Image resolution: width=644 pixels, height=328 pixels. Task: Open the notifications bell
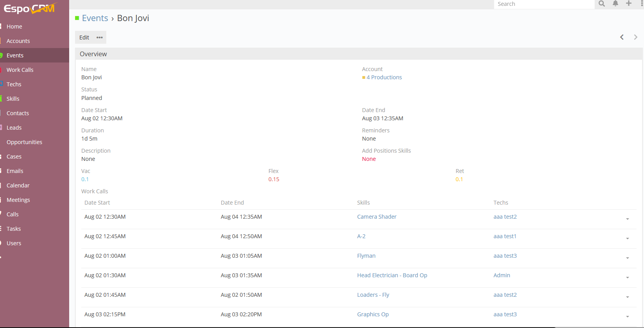[x=615, y=4]
